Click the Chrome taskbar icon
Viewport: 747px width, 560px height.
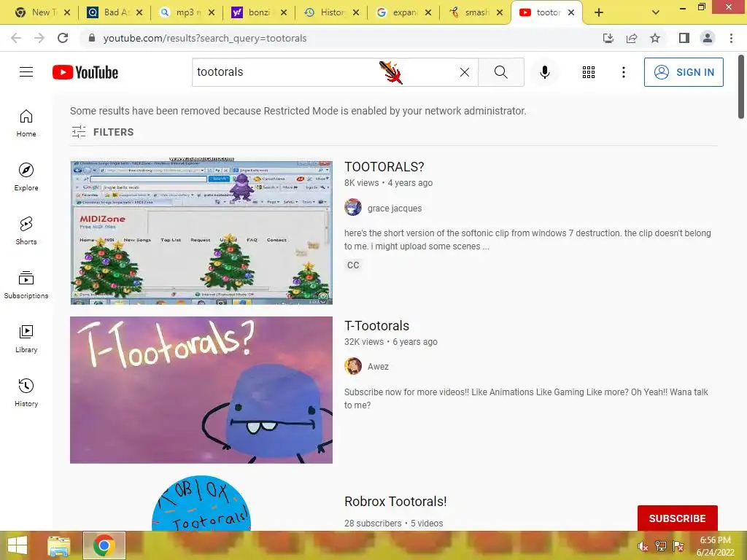104,545
